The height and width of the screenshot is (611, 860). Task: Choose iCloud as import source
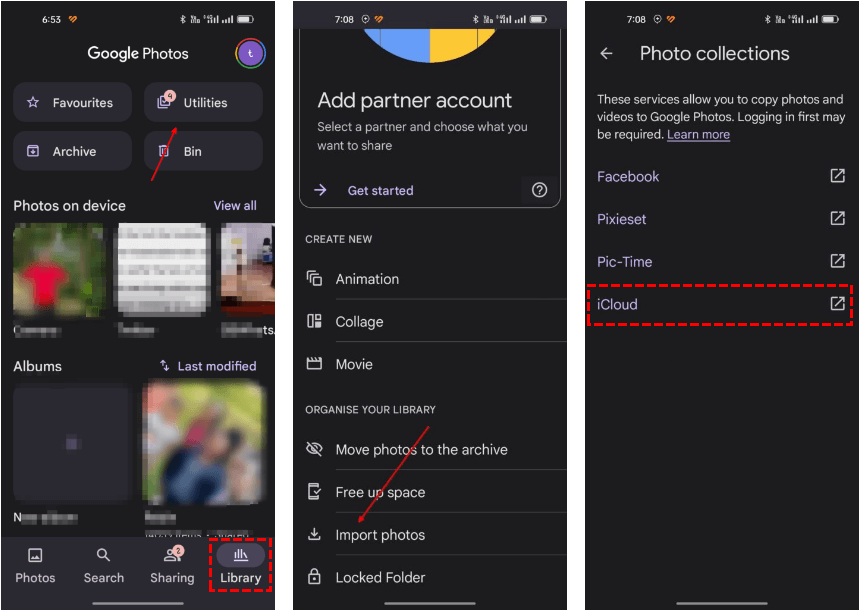pyautogui.click(x=720, y=304)
